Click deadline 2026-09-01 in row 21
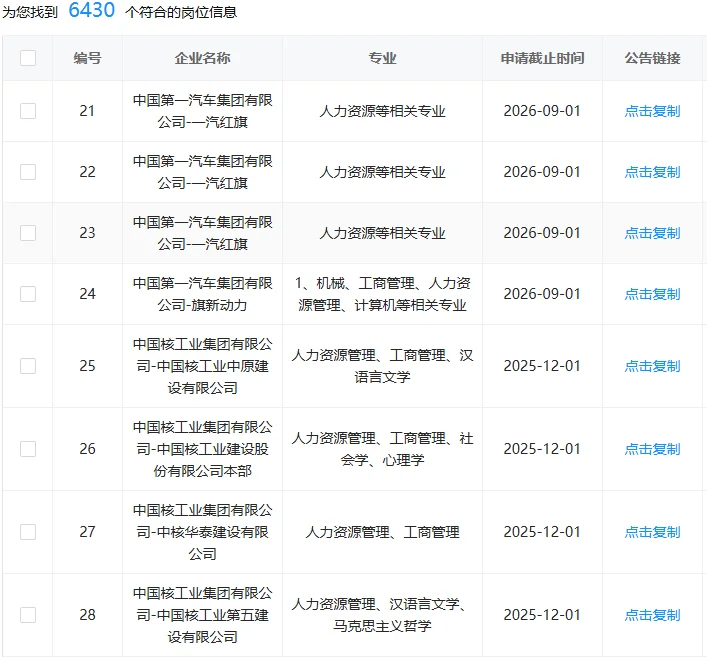 tap(542, 111)
